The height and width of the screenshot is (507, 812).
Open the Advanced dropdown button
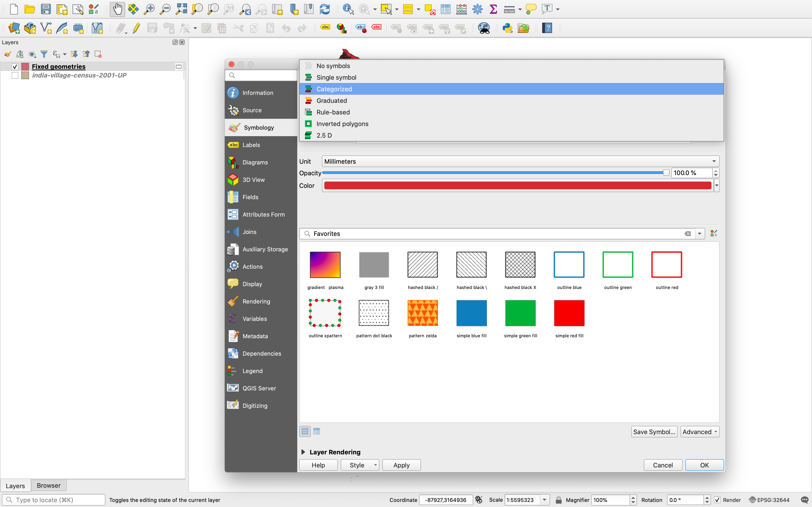tap(700, 432)
